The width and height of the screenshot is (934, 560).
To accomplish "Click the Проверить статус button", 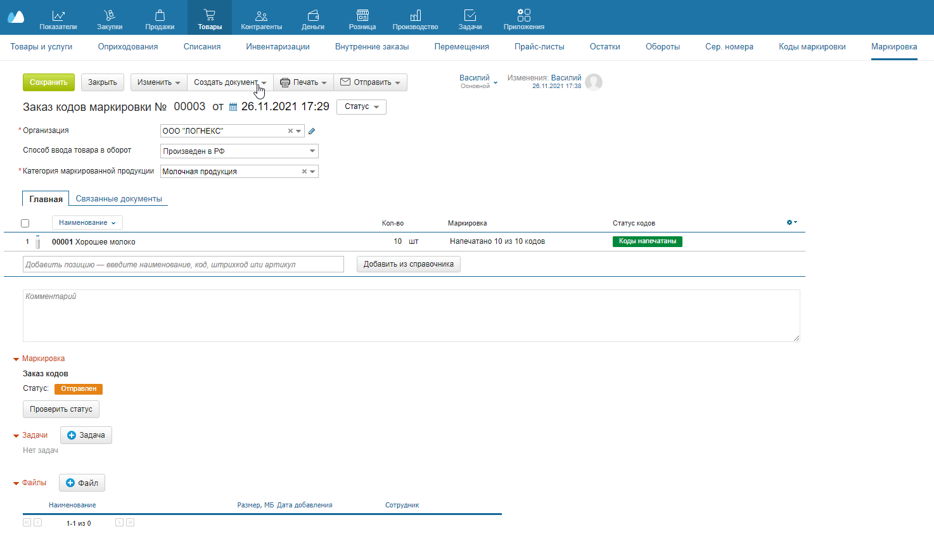I will 61,409.
